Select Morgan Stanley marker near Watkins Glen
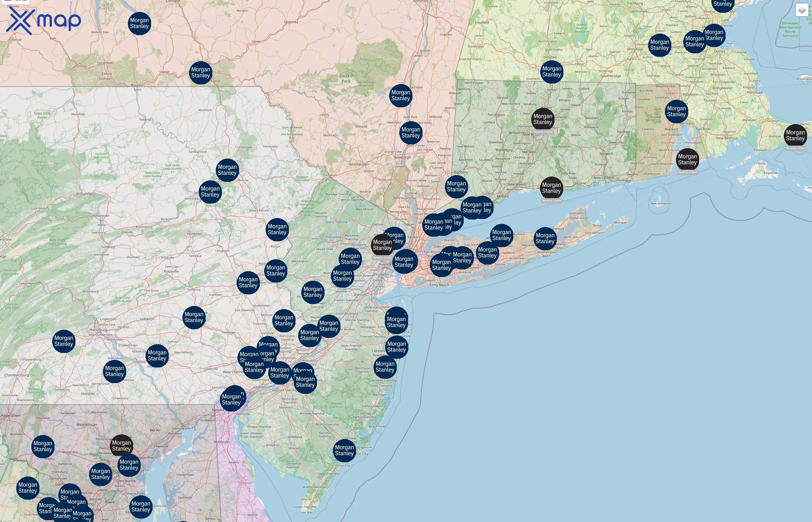This screenshot has height=522, width=812. 139,23
